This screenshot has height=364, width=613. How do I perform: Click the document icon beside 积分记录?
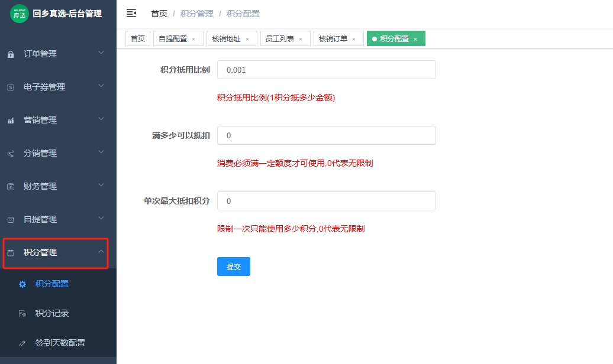22,313
